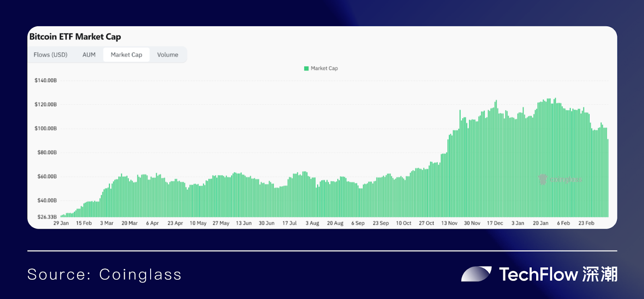
Task: Click the Market Cap legend label
Action: tap(324, 68)
